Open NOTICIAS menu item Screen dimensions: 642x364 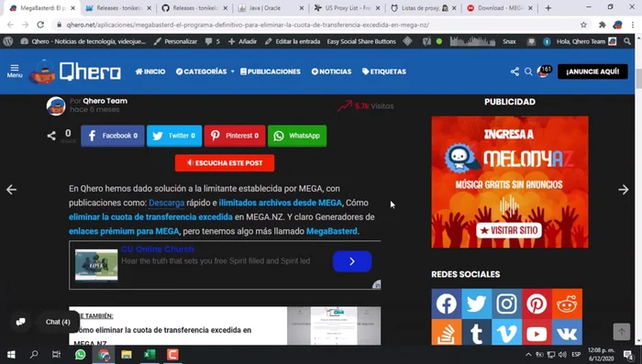tap(331, 72)
